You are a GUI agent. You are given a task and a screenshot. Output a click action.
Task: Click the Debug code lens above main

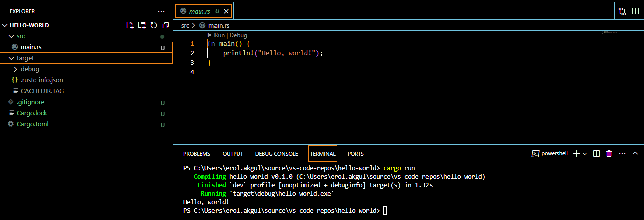(x=238, y=35)
